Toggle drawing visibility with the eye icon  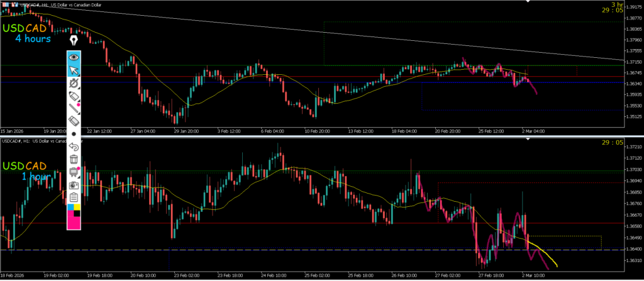tap(74, 57)
